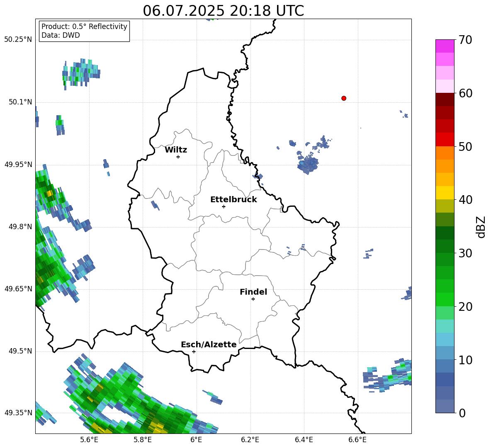Click the 30 tick on the colorbar
This screenshot has height=448, width=491.
465,253
